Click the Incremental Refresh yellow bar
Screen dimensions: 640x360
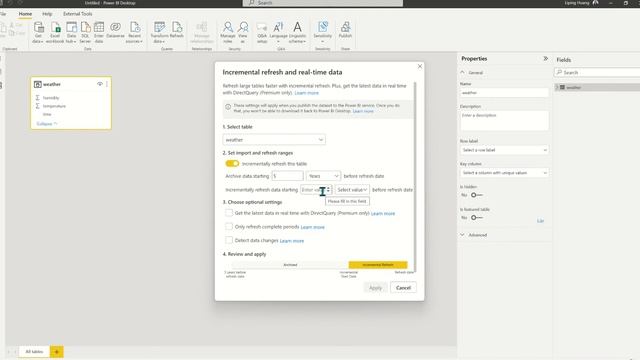coord(378,265)
